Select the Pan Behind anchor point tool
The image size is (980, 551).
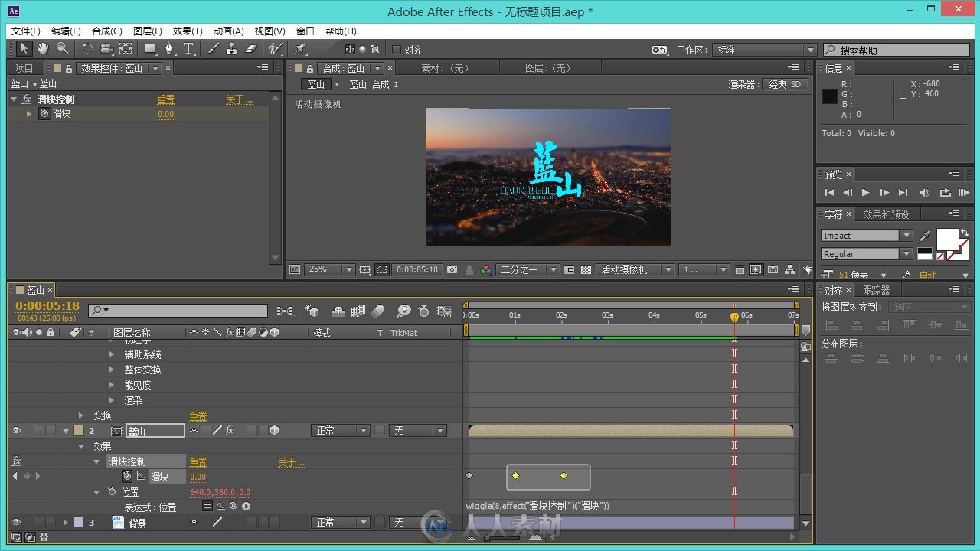(126, 49)
